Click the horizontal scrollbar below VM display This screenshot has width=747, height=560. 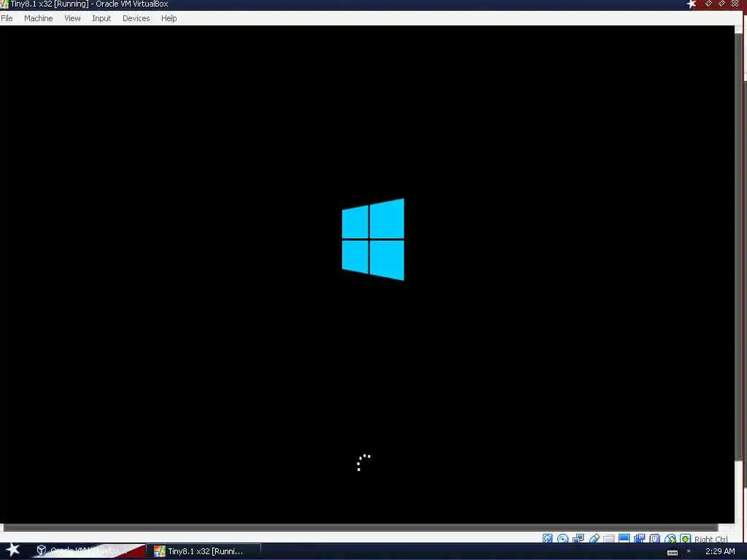pos(360,527)
